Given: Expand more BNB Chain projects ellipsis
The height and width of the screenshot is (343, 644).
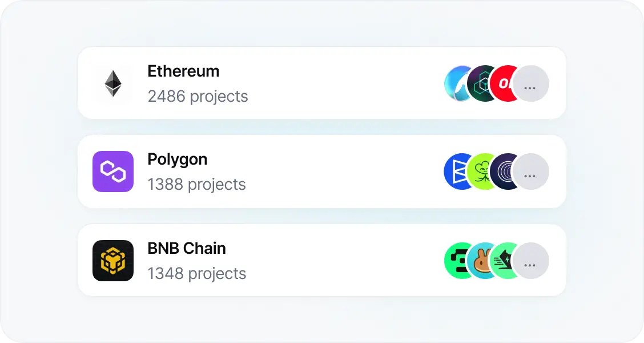Looking at the screenshot, I should coord(530,261).
